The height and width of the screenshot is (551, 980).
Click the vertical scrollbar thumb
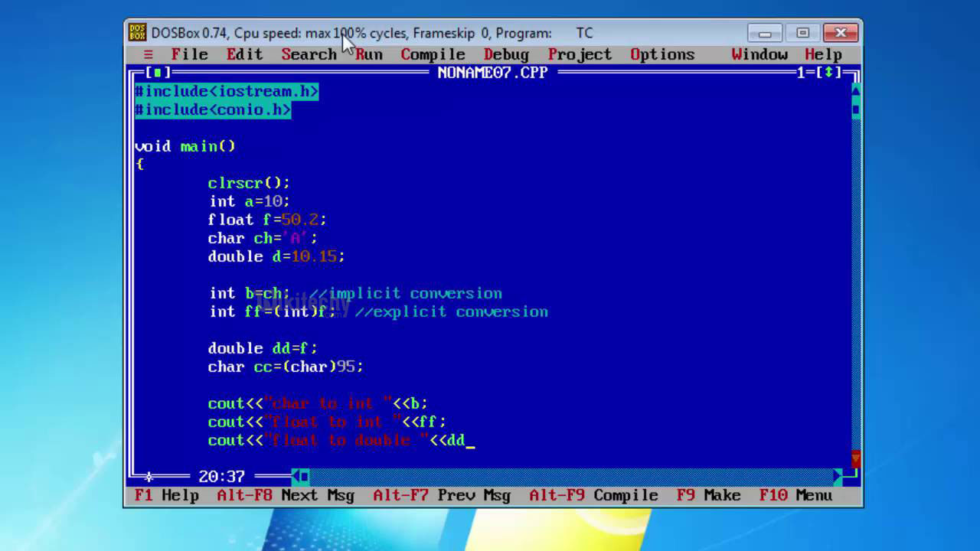point(855,109)
